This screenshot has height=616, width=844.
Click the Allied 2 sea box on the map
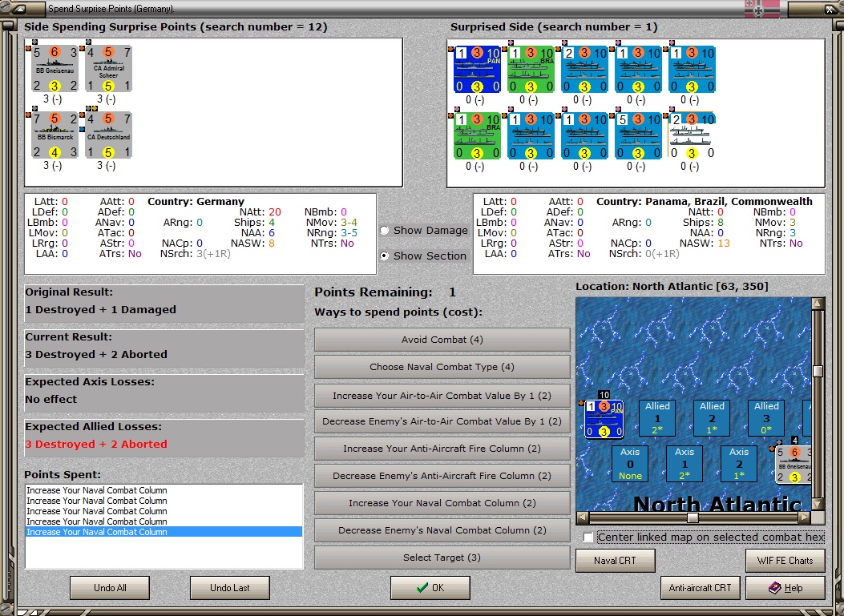pos(712,418)
